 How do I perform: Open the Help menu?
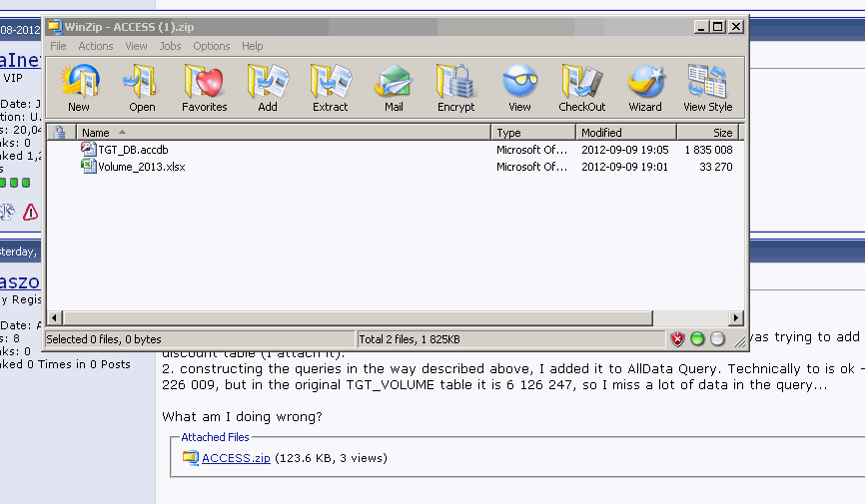click(252, 46)
